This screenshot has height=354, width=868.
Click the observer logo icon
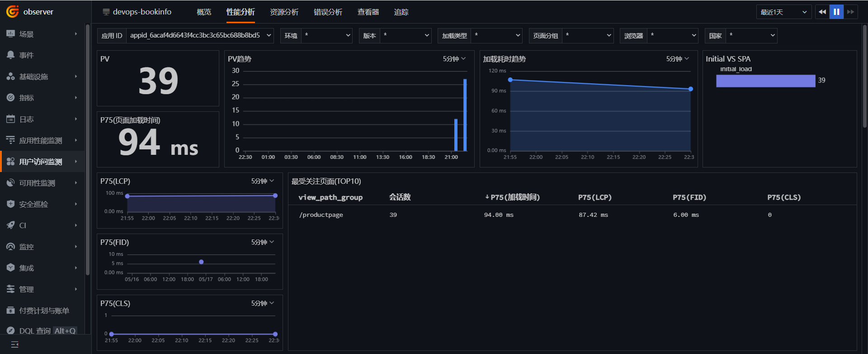[12, 11]
